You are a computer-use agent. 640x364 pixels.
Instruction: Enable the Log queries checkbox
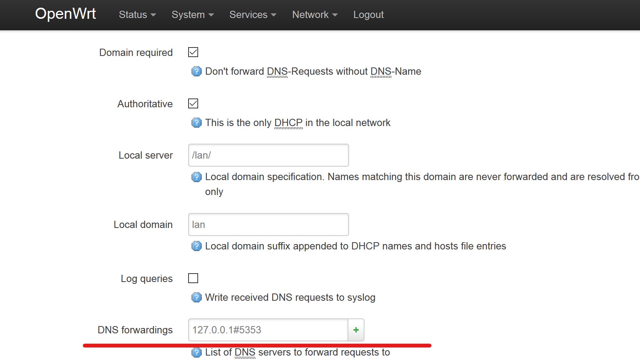(193, 278)
